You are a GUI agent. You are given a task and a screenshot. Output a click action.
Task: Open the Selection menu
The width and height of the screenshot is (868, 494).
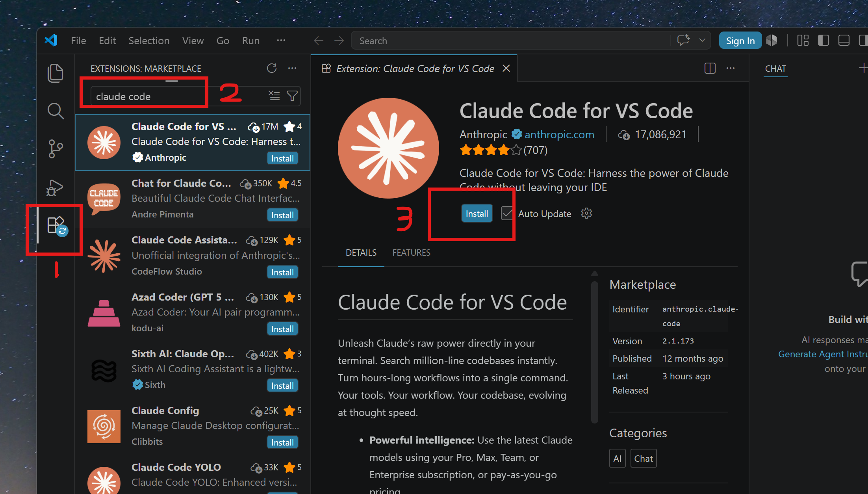tap(149, 41)
